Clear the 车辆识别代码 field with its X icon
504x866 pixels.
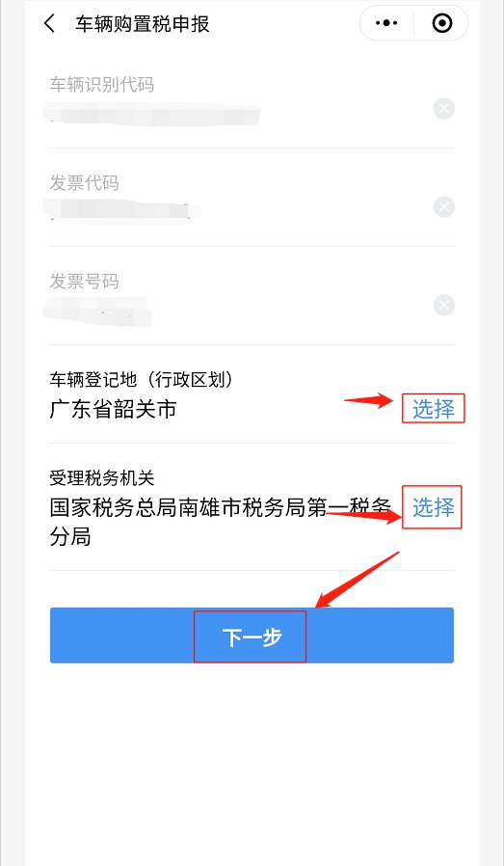coord(444,108)
